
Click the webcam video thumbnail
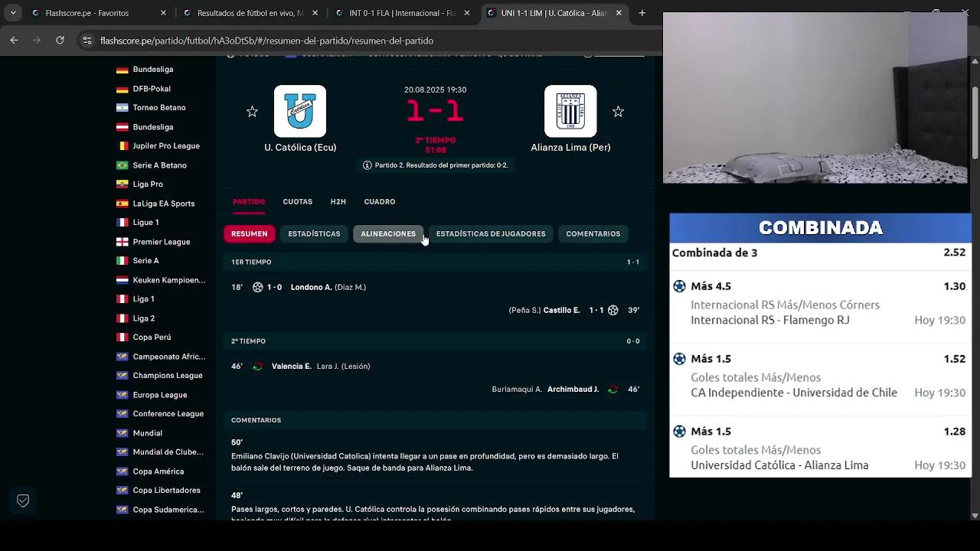click(815, 98)
